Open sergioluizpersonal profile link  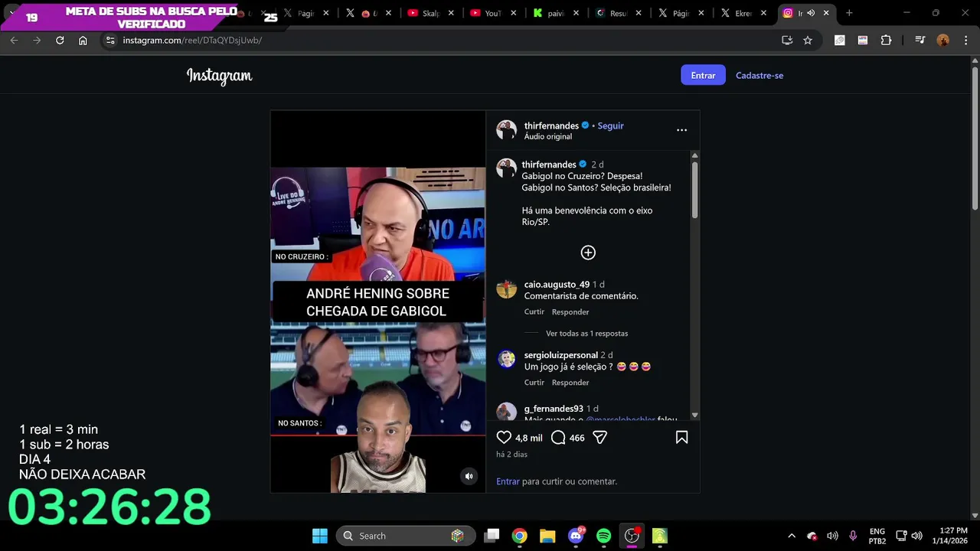click(x=560, y=355)
